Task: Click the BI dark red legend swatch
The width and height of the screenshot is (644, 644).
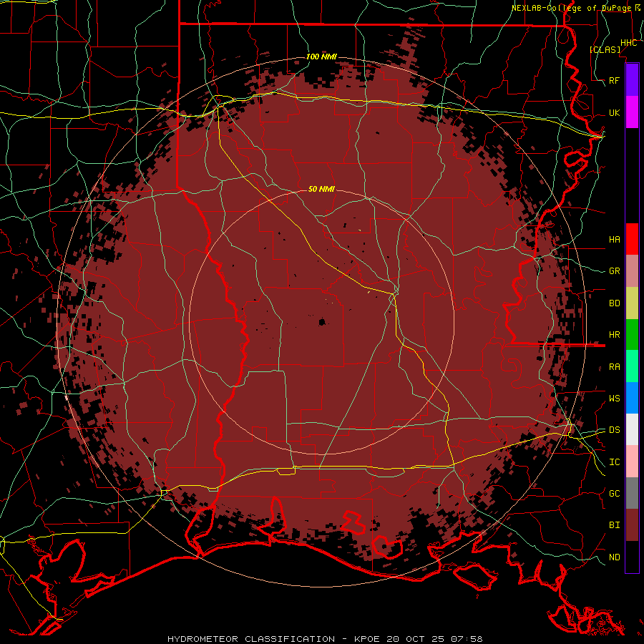Action: pos(632,525)
